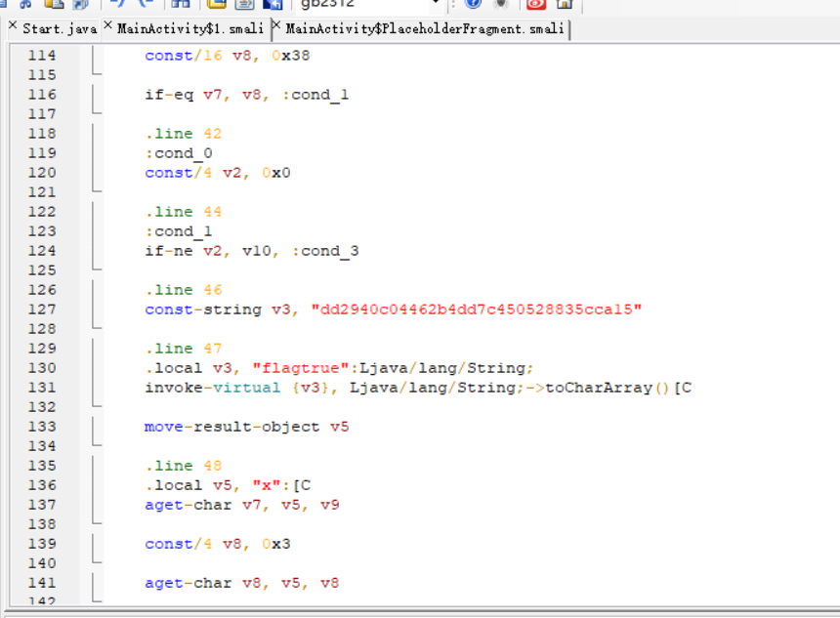Close the MainActivity$1.smali tab

pyautogui.click(x=107, y=26)
